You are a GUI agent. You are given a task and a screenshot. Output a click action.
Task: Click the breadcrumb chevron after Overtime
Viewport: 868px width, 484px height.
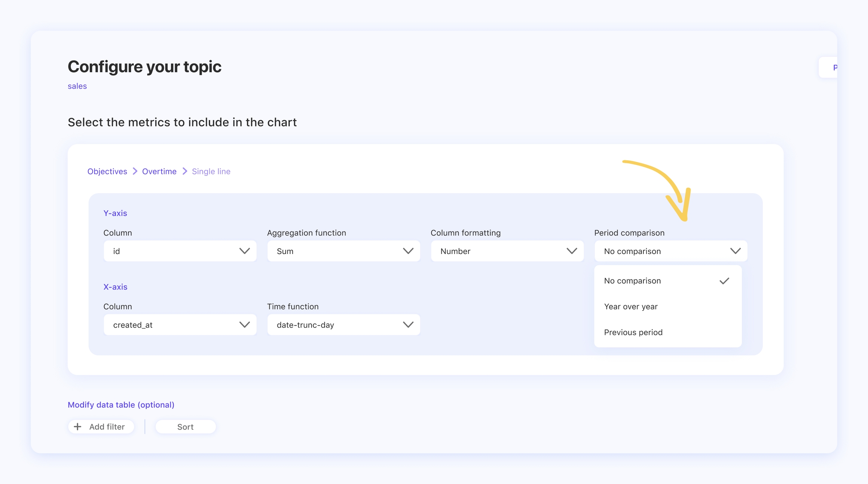pyautogui.click(x=185, y=171)
